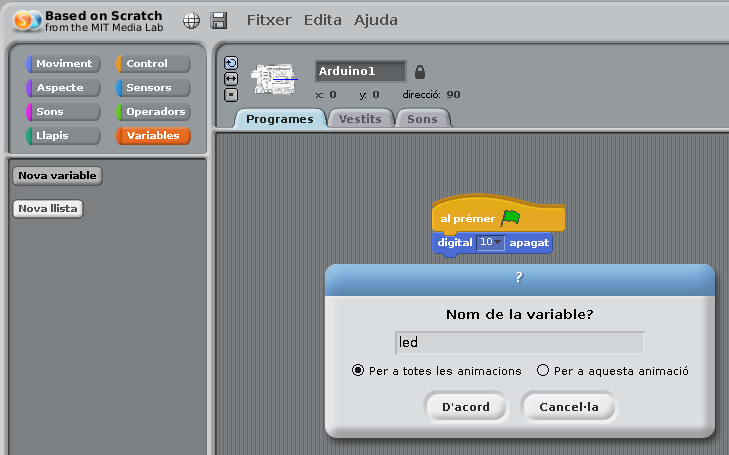This screenshot has width=729, height=455.
Task: Confirm with the D'acord button
Action: 466,407
